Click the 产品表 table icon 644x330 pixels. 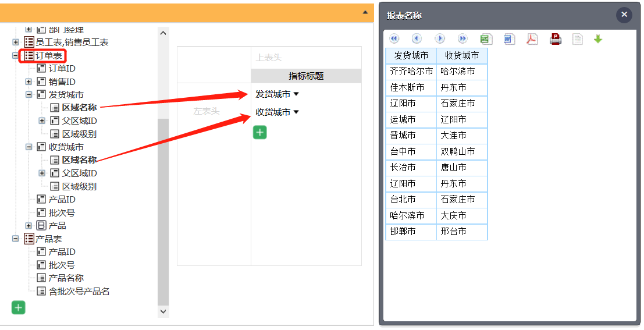click(29, 239)
